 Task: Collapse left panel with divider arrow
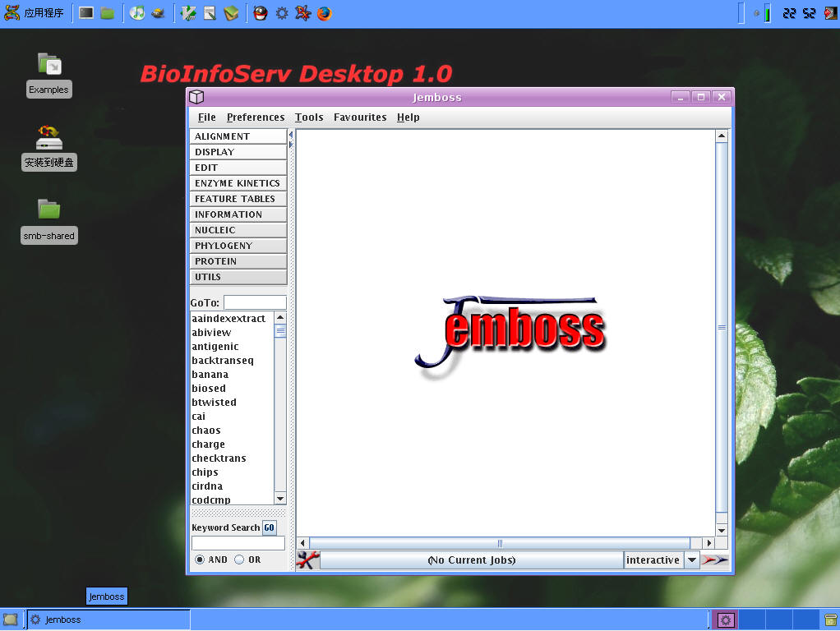tap(291, 135)
